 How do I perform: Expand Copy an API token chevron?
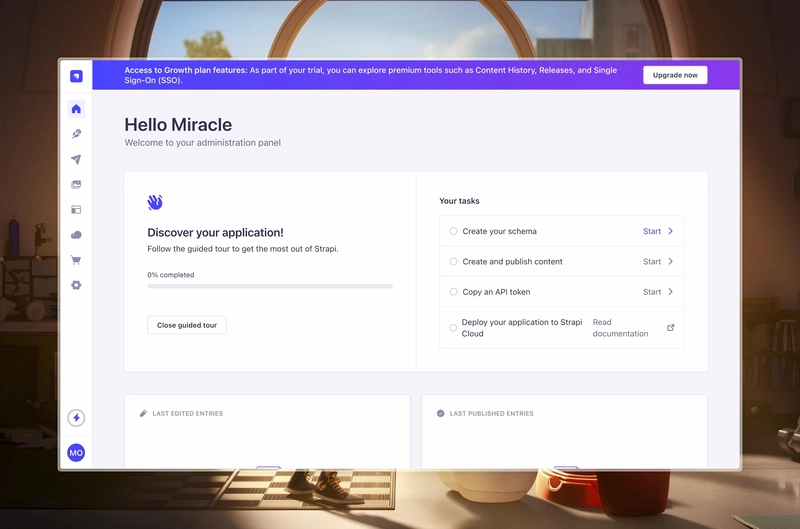[670, 292]
